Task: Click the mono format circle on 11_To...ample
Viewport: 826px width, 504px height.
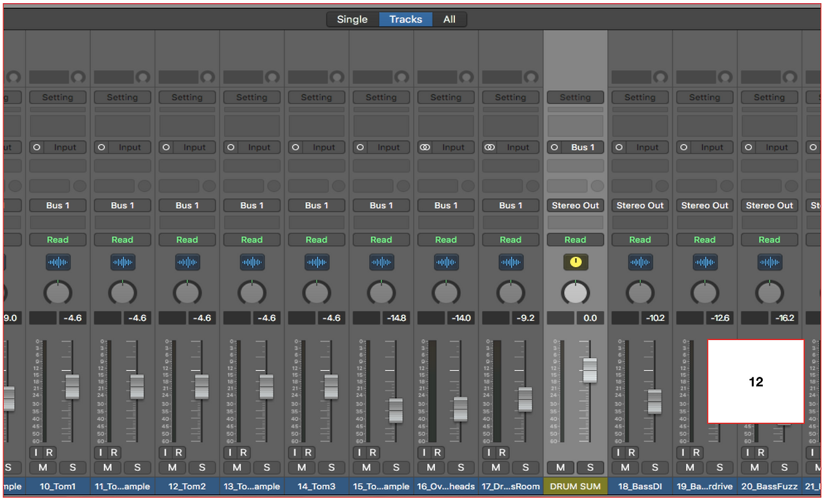Action: click(101, 147)
